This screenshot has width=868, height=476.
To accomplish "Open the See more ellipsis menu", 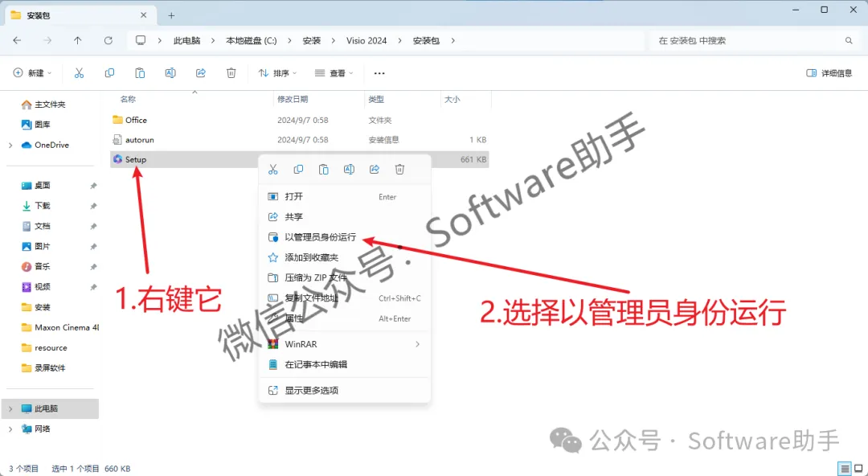I will pyautogui.click(x=379, y=73).
